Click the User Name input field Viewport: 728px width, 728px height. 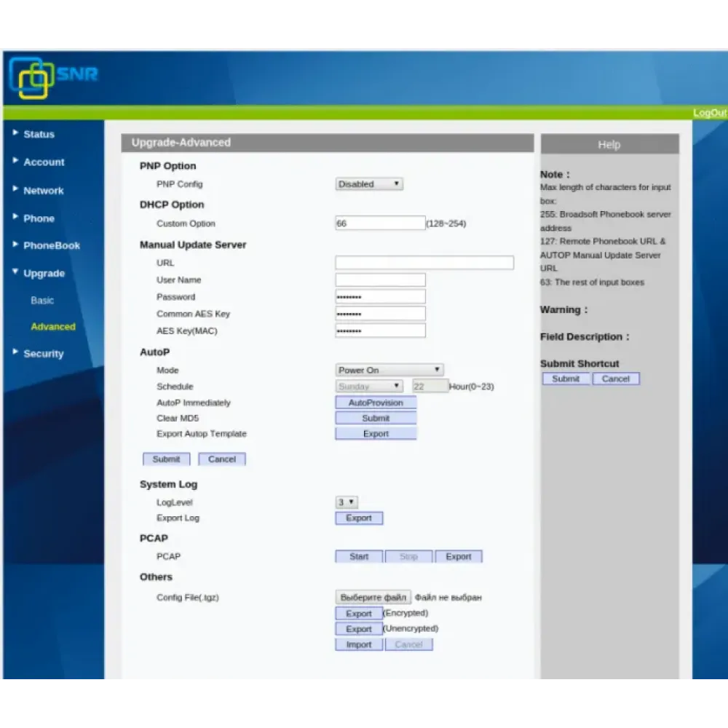click(380, 280)
